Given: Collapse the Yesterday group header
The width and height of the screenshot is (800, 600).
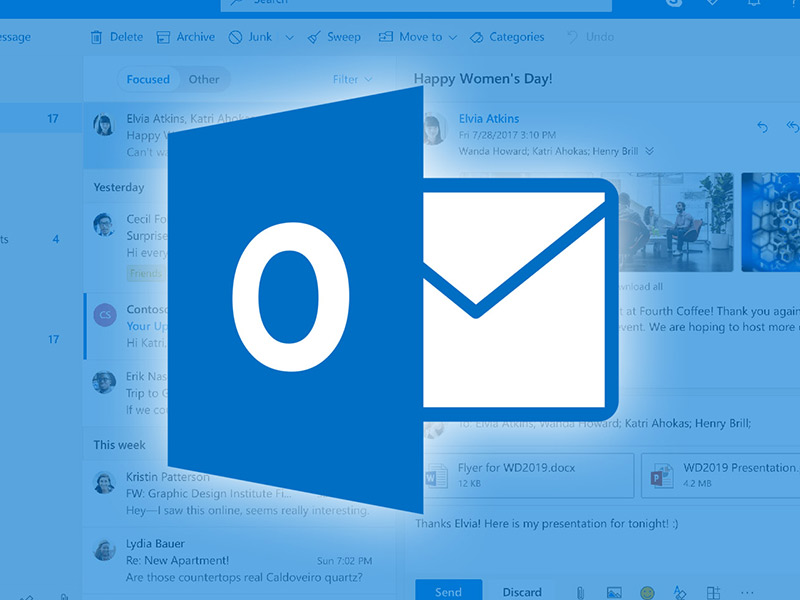Looking at the screenshot, I should click(119, 187).
